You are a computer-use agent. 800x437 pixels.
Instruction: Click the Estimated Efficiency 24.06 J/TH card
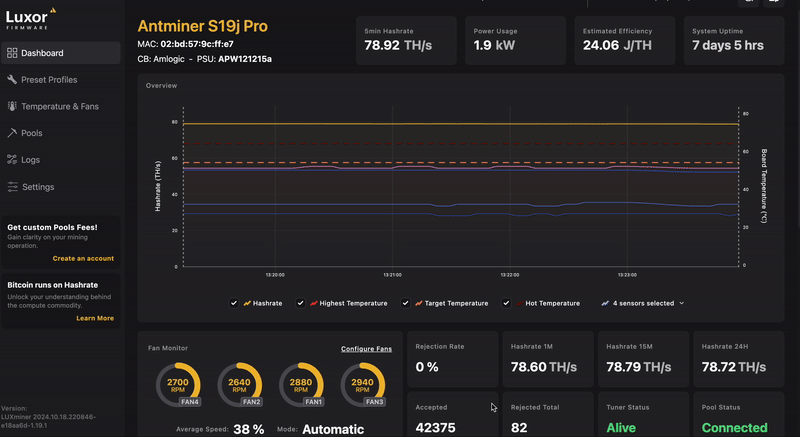pyautogui.click(x=625, y=40)
